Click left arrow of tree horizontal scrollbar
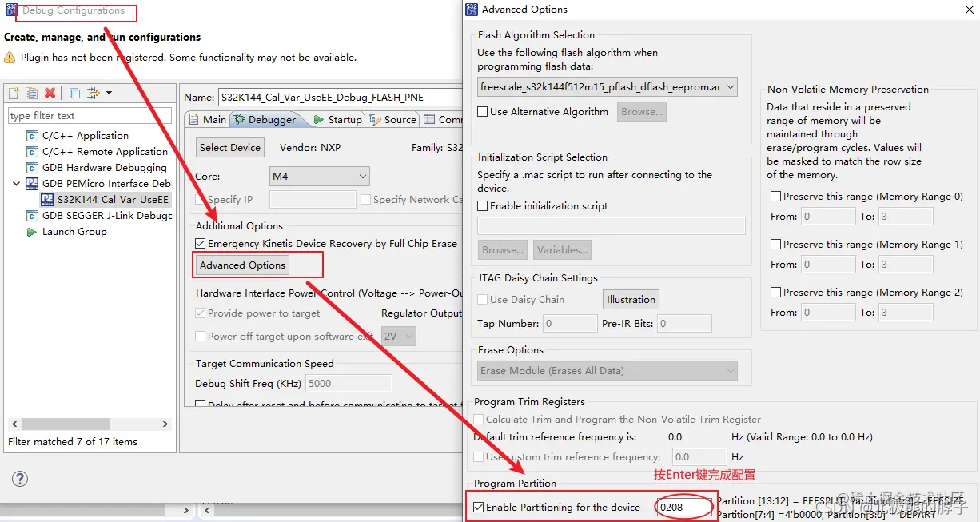The image size is (980, 522). [14, 424]
